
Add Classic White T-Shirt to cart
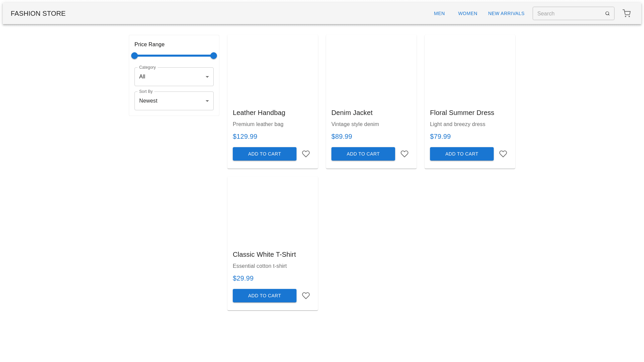[264, 296]
